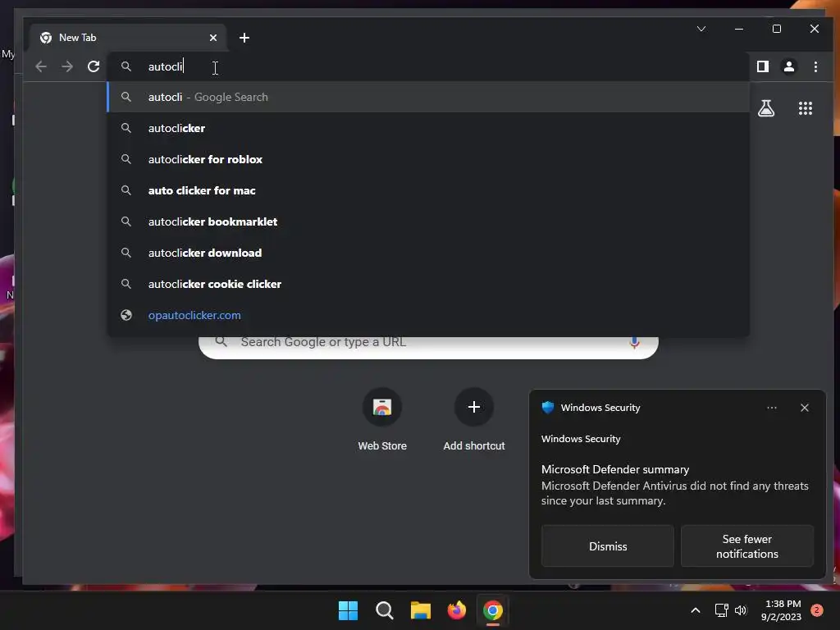Open the Windows Start menu
The image size is (840, 630).
[x=348, y=610]
